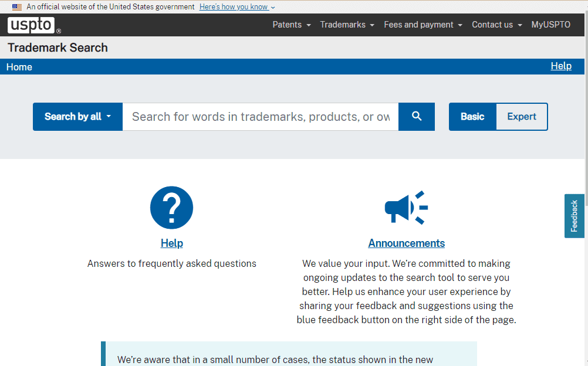Open the Trademarks dropdown menu
Viewport: 588px width, 366px height.
[347, 25]
